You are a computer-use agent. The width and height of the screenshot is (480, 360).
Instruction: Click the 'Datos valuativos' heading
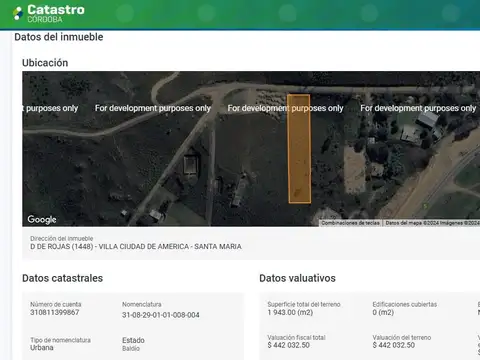297,278
